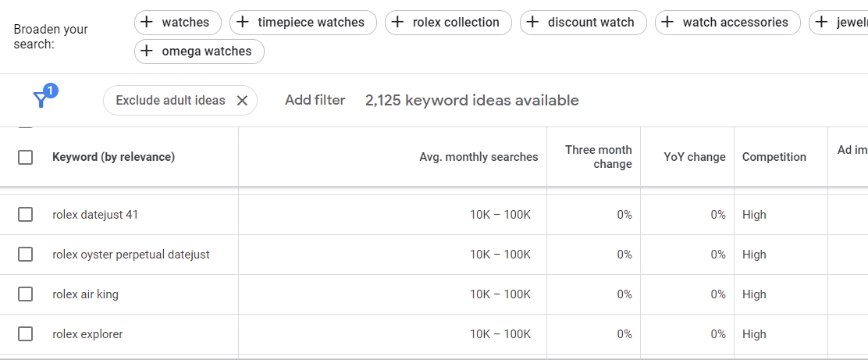Click monthly searches value for rolex datejust 41
Screen dimensions: 868x360
(500, 214)
